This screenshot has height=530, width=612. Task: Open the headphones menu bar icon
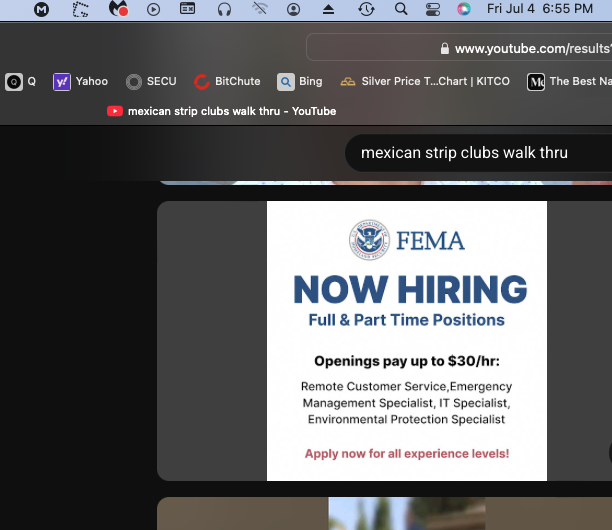224,9
